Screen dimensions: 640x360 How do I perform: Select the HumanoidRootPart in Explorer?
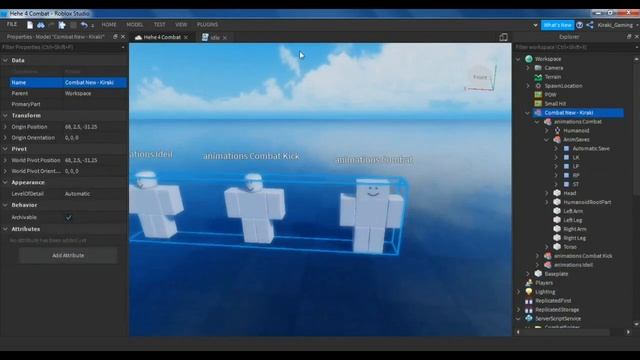click(587, 202)
